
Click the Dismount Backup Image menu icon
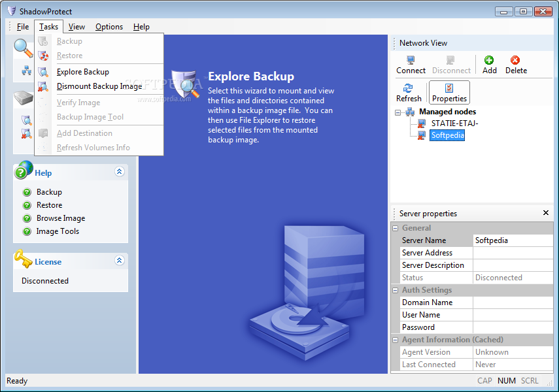44,86
